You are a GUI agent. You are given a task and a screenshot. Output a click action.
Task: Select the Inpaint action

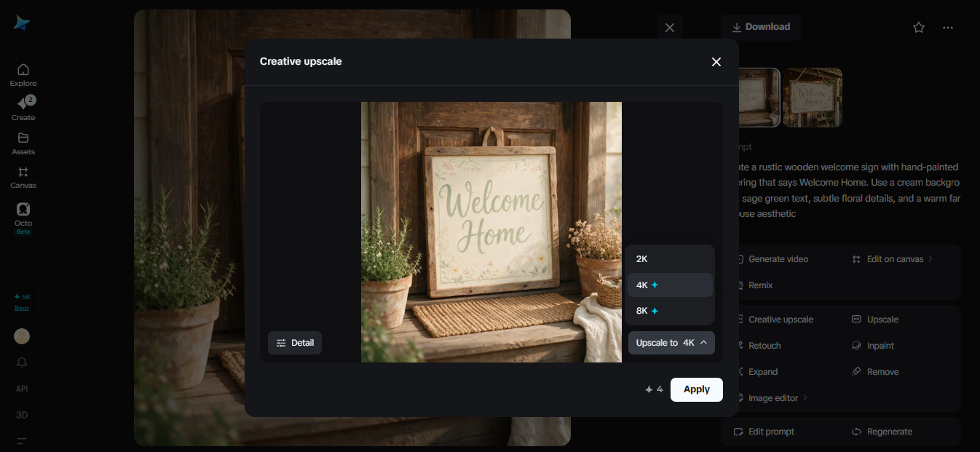click(x=873, y=346)
